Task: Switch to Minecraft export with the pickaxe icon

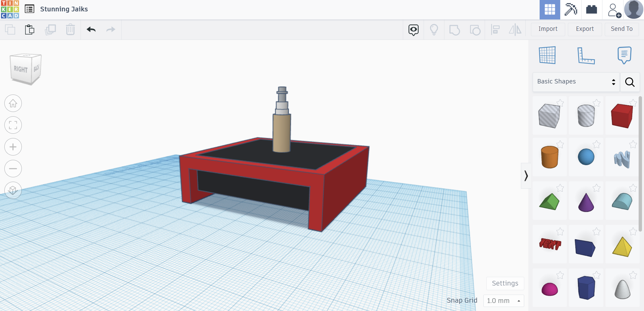Action: tap(571, 9)
